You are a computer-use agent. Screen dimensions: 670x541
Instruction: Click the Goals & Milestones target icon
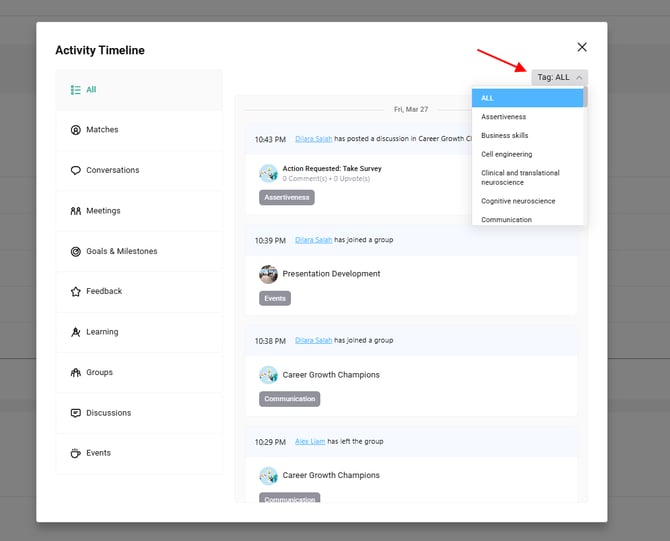click(75, 251)
